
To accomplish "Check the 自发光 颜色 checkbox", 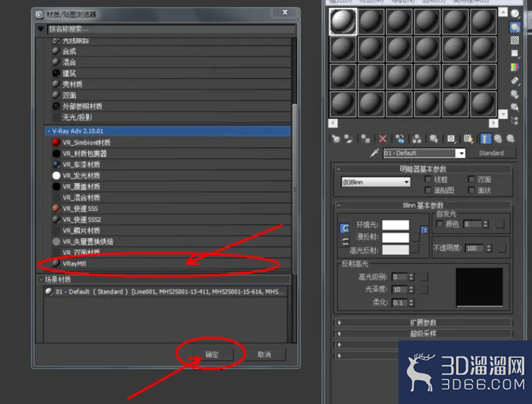I will (440, 223).
